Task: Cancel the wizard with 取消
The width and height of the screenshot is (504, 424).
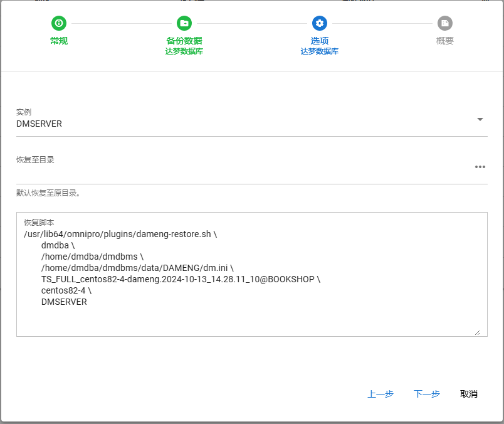Action: [469, 394]
